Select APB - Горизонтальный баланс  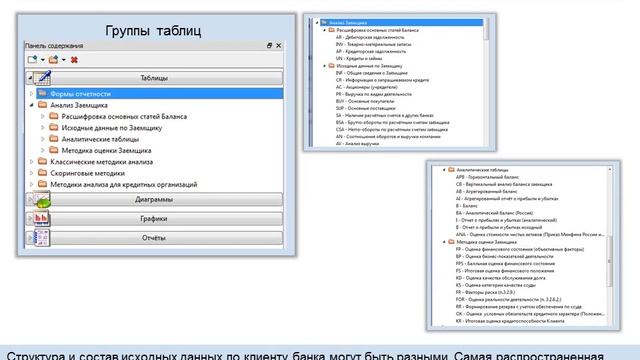487,177
